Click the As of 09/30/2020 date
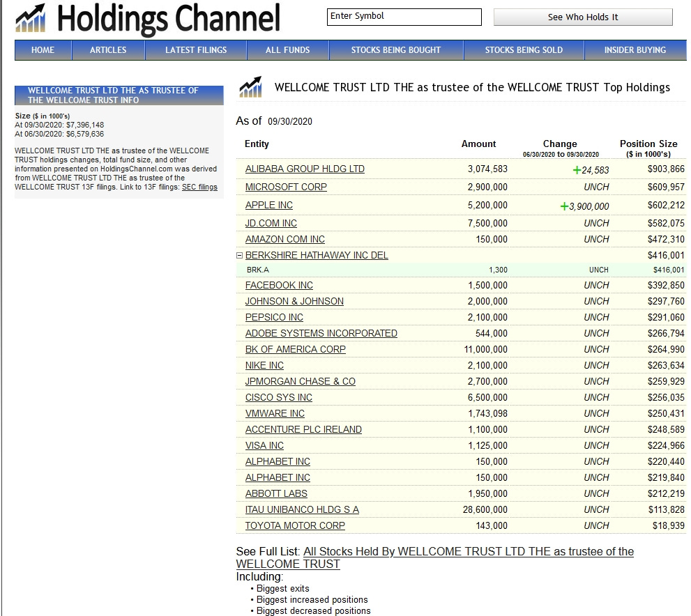 pos(290,121)
